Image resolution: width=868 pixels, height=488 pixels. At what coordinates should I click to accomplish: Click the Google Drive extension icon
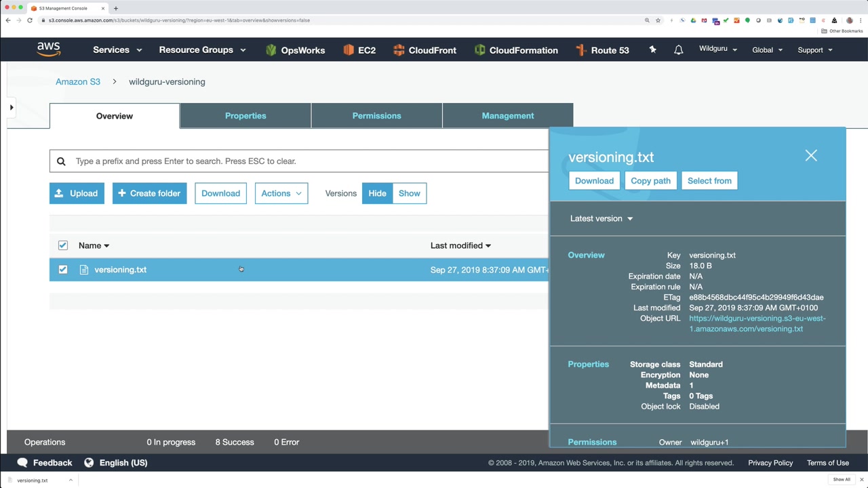click(693, 20)
